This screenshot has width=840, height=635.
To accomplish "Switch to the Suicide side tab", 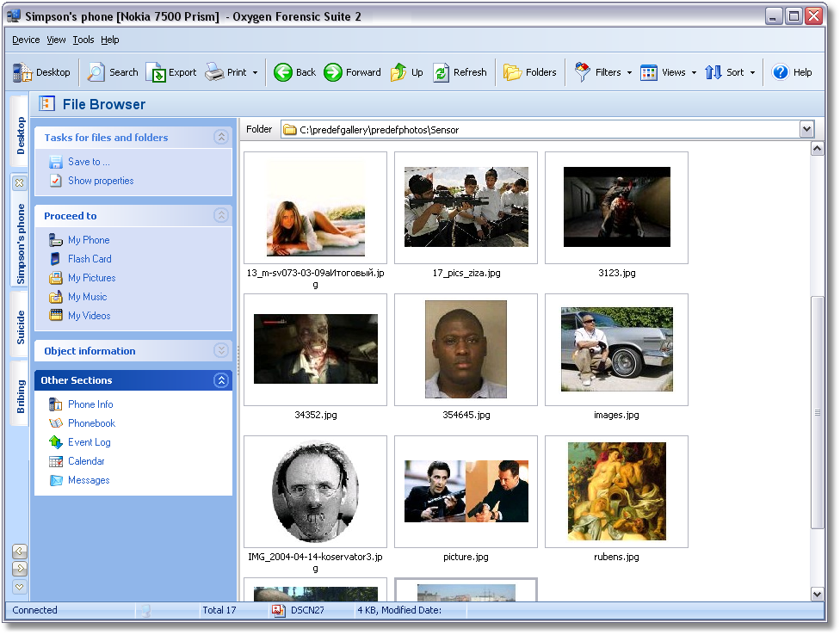I will (20, 325).
